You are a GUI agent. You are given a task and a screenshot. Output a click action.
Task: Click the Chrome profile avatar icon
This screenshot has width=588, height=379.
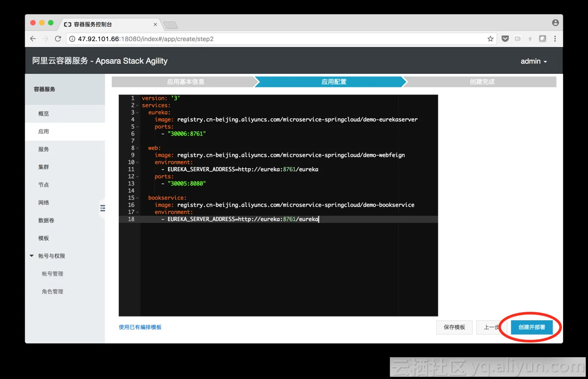point(555,23)
